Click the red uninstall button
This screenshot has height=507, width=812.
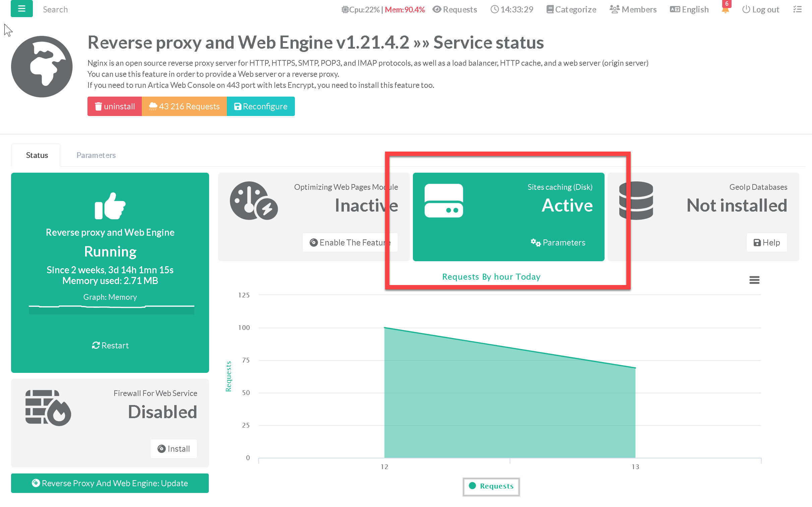coord(115,106)
